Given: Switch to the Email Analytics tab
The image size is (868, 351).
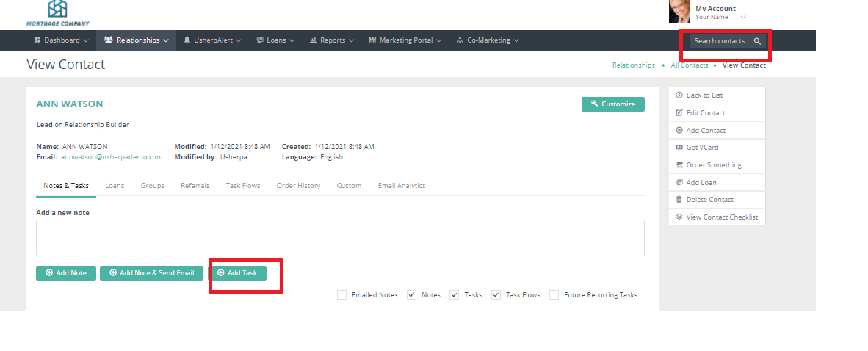Looking at the screenshot, I should (x=401, y=186).
